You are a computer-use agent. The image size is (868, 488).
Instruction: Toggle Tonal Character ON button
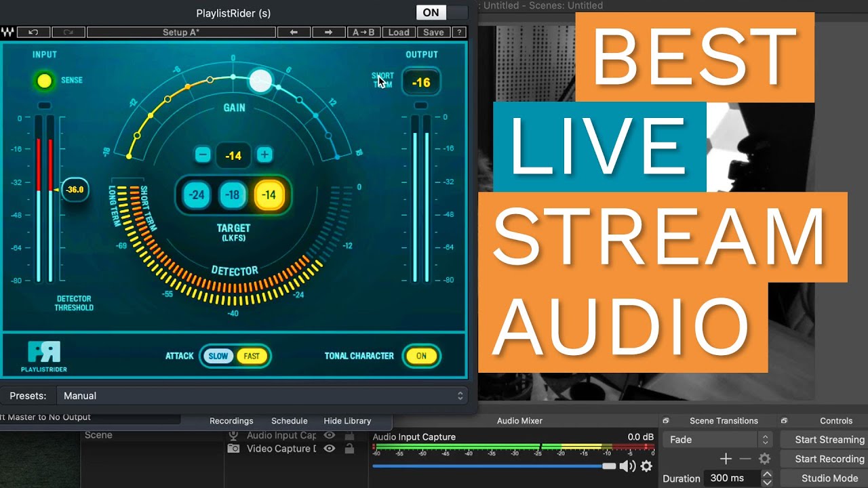point(421,356)
